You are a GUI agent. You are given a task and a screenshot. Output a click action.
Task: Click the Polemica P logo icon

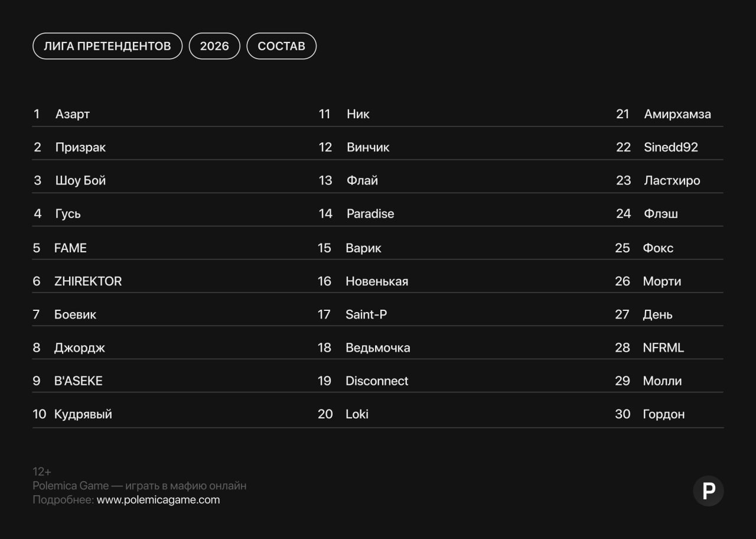[x=708, y=491]
